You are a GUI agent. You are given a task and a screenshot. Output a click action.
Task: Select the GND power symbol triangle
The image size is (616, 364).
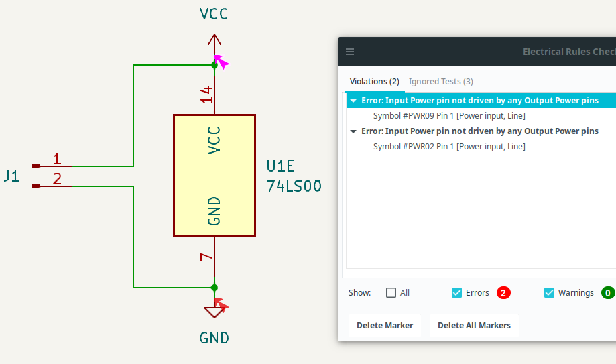pyautogui.click(x=214, y=312)
